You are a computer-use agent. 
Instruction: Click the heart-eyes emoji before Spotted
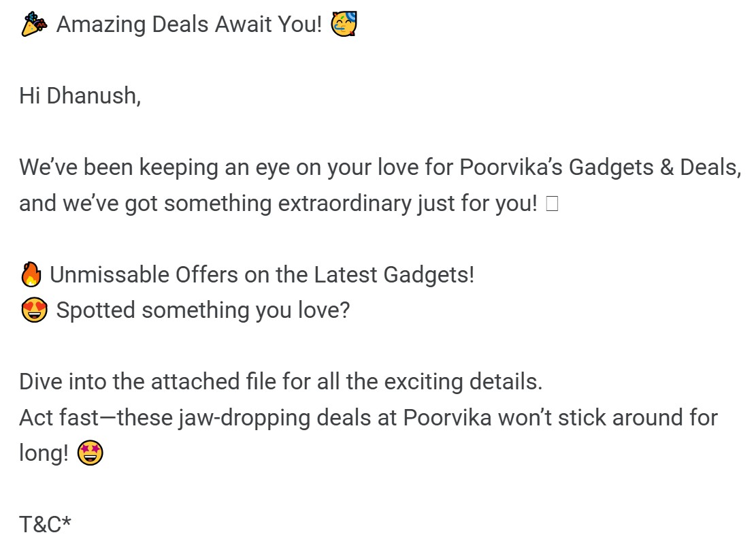point(34,310)
